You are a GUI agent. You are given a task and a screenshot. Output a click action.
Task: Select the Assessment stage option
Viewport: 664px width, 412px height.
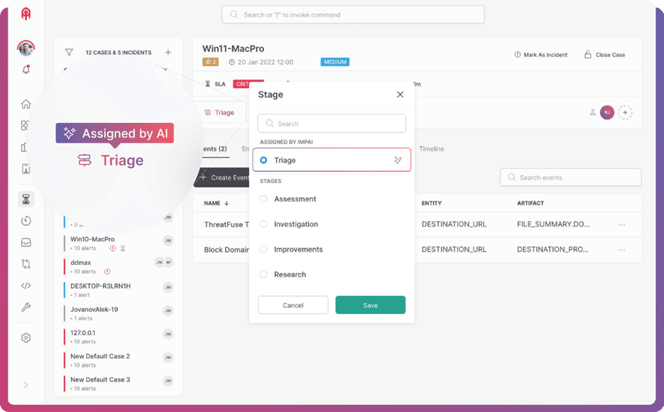[x=264, y=199]
